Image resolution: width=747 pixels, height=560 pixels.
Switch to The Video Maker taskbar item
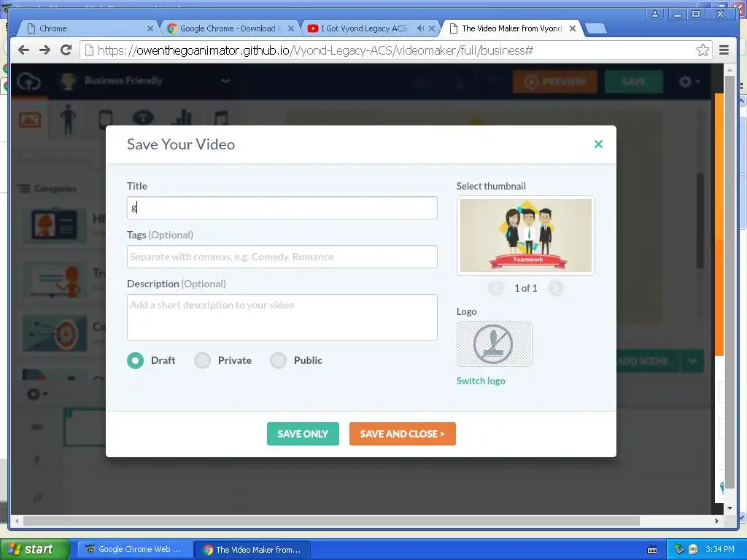(252, 550)
